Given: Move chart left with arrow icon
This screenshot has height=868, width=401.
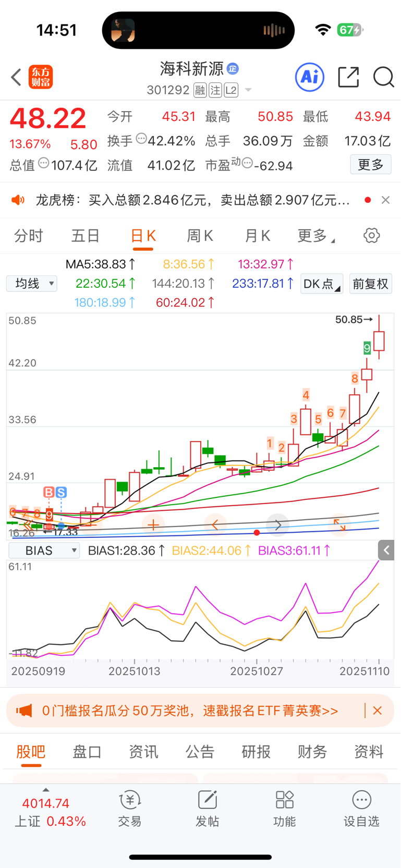Looking at the screenshot, I should [x=215, y=525].
